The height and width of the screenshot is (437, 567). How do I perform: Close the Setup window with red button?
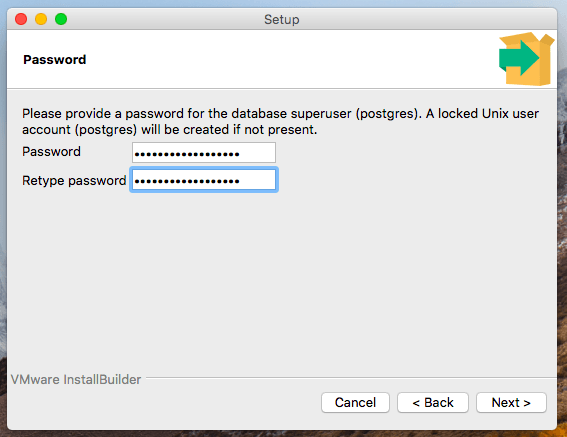pyautogui.click(x=21, y=19)
